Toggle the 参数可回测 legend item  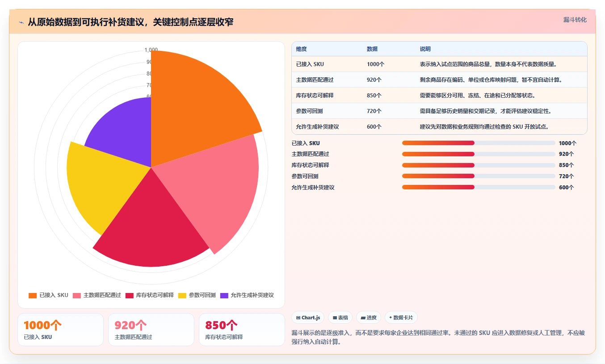[x=197, y=295]
